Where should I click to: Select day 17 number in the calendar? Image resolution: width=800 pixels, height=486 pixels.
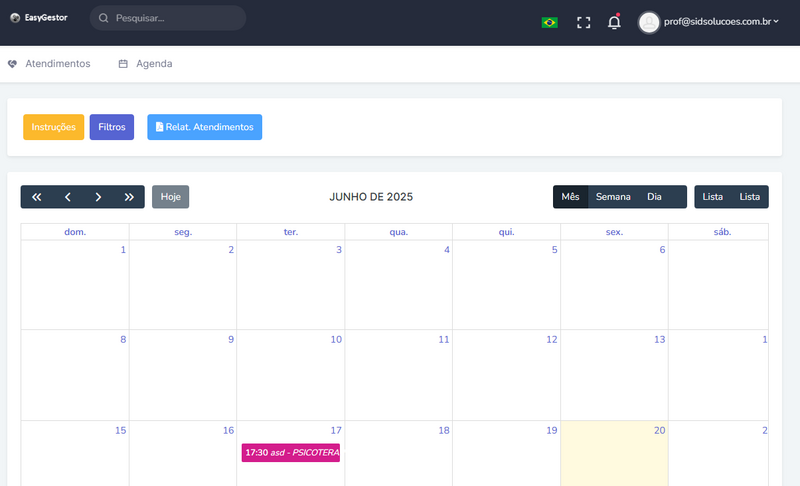point(336,430)
